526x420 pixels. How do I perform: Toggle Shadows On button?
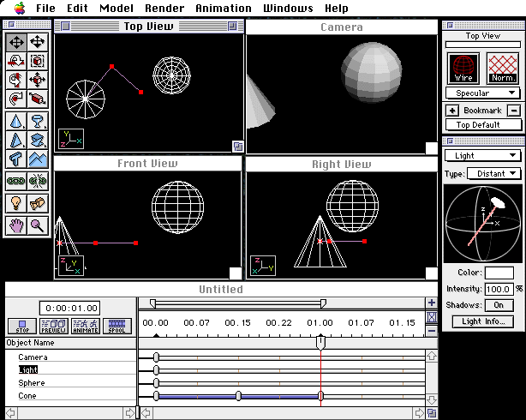point(498,305)
